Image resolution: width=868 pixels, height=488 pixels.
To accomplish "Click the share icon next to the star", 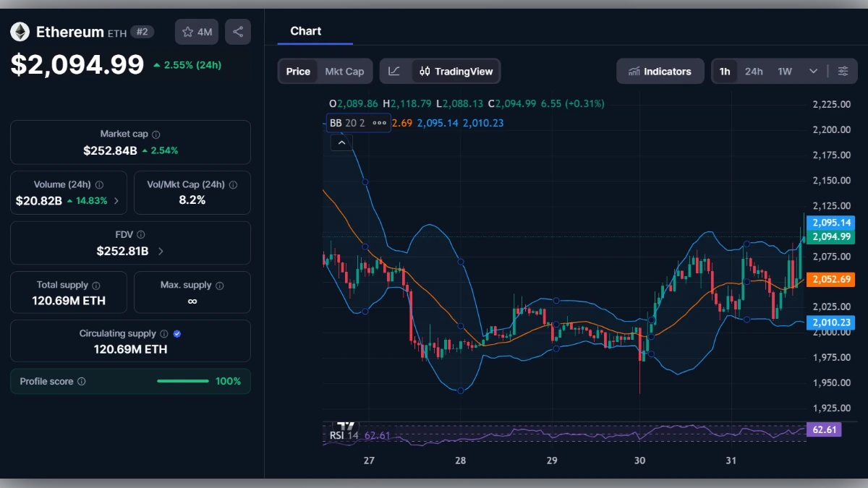I will click(x=238, y=31).
